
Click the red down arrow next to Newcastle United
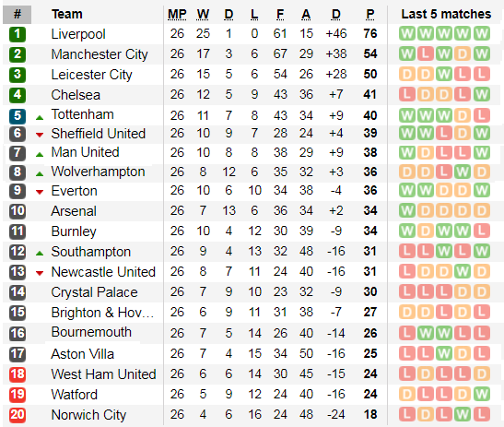point(40,274)
